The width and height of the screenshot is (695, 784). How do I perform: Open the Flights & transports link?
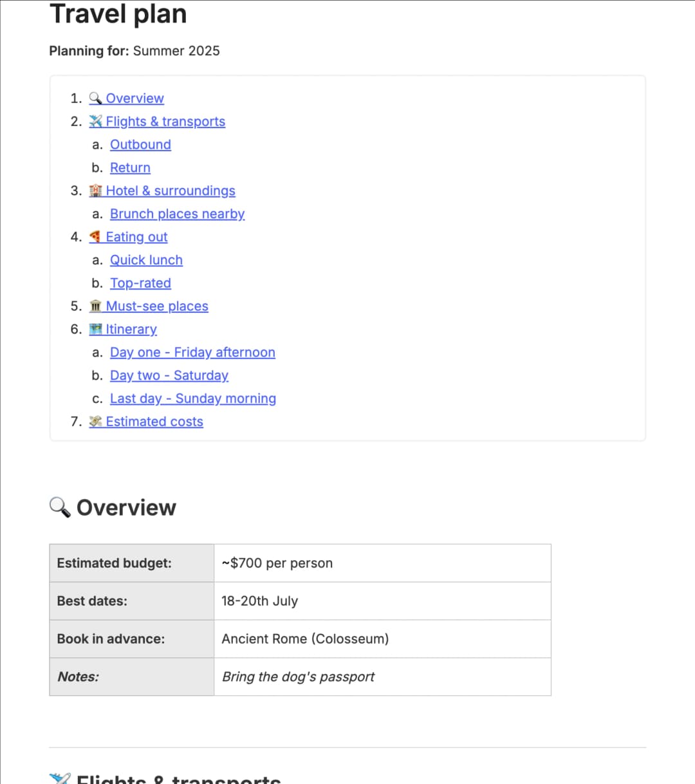tap(165, 122)
